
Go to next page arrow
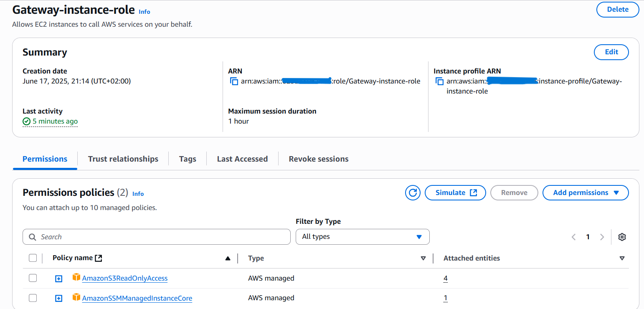[602, 237]
